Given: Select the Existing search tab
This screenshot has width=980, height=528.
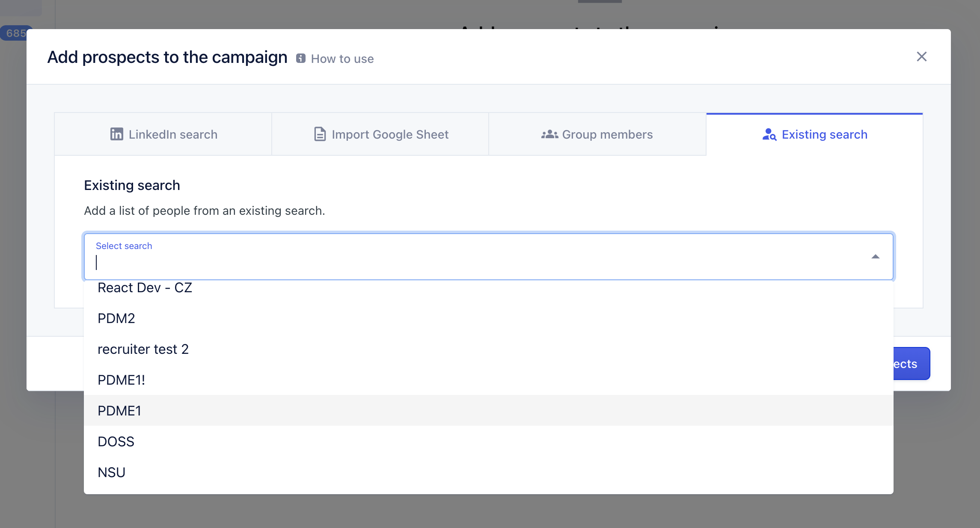Looking at the screenshot, I should (814, 134).
